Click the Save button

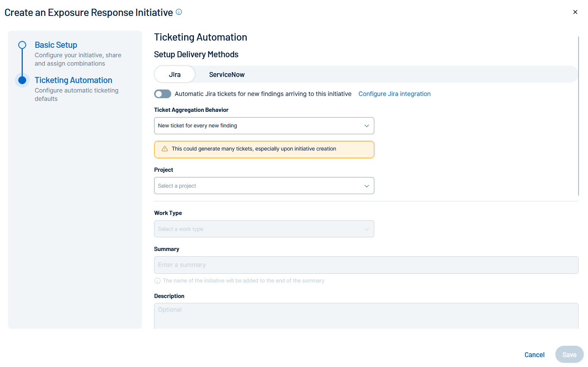(x=569, y=354)
